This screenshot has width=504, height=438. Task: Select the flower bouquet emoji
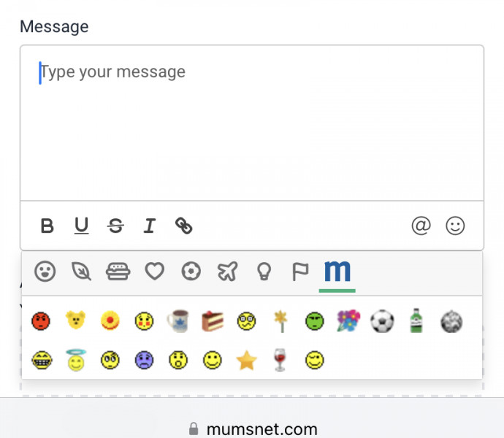(x=348, y=321)
